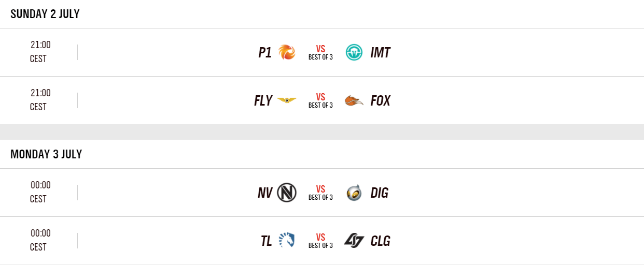The width and height of the screenshot is (644, 265).
Task: Click the 00:00 CEST time for NV–DIG
Action: (x=40, y=192)
